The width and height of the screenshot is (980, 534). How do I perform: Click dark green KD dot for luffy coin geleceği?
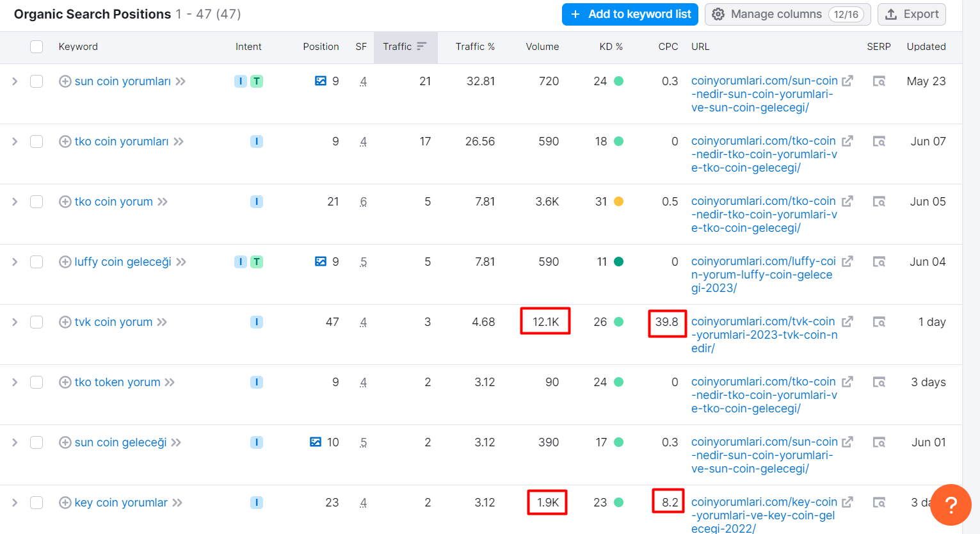(618, 262)
